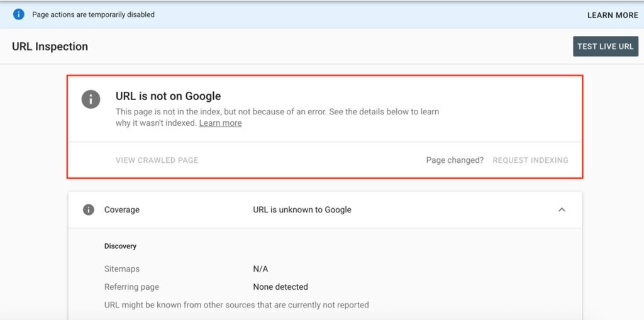Open LEARN MORE in the top banner
This screenshot has height=320, width=644.
click(613, 15)
